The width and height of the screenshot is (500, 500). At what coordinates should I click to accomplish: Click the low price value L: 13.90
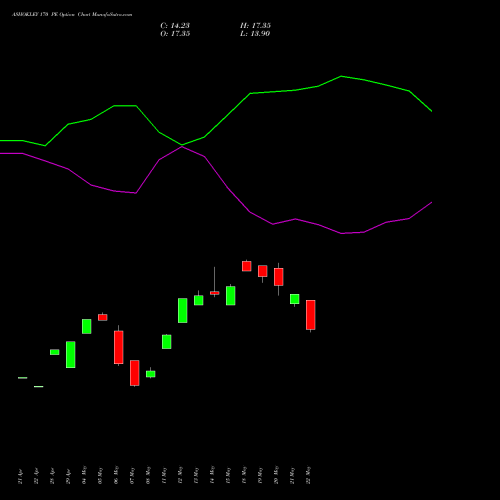tap(255, 33)
